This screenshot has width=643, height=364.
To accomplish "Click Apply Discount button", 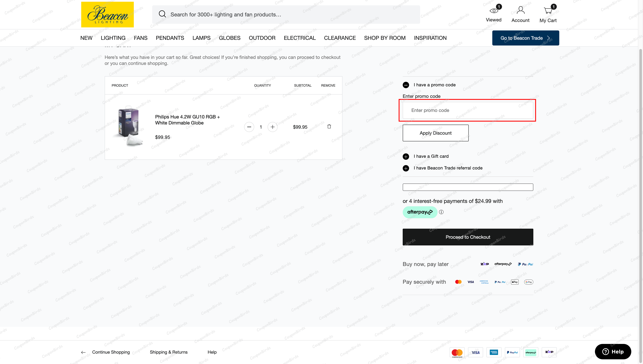I will click(x=435, y=133).
